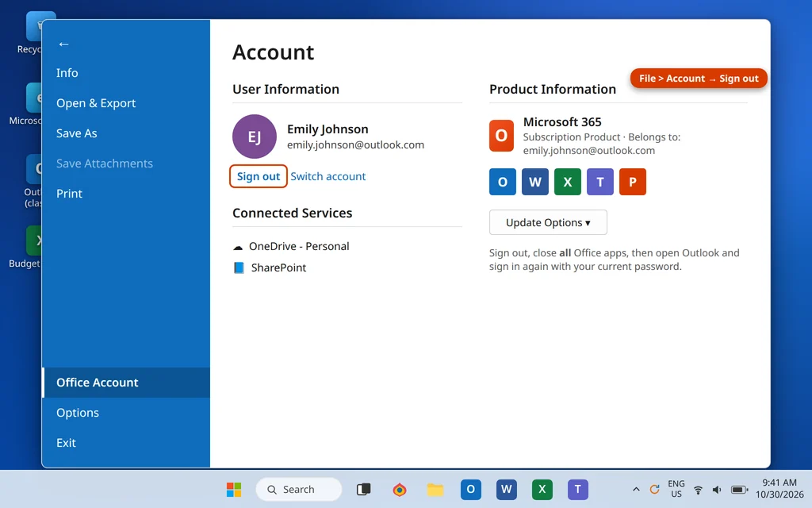Expand the Update Options dropdown
The height and width of the screenshot is (508, 812).
548,222
